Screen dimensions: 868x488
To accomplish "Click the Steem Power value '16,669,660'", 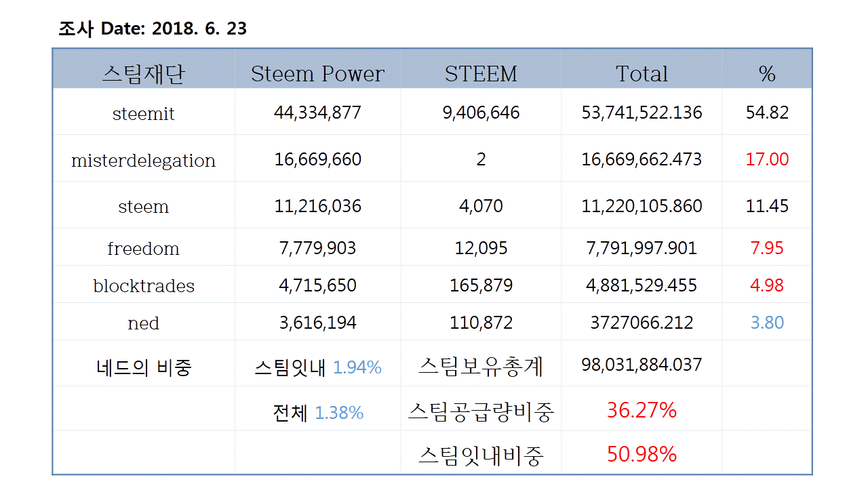I will coord(317,159).
